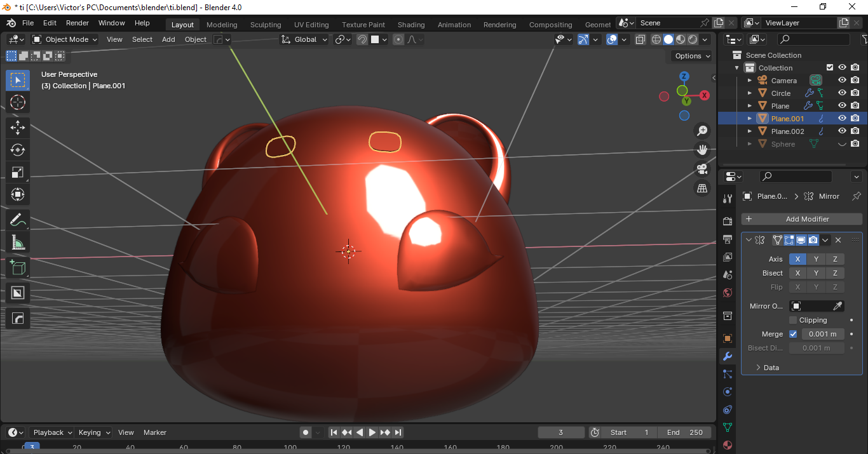Viewport: 868px width, 454px height.
Task: Switch to the Shading workspace tab
Action: pos(411,25)
